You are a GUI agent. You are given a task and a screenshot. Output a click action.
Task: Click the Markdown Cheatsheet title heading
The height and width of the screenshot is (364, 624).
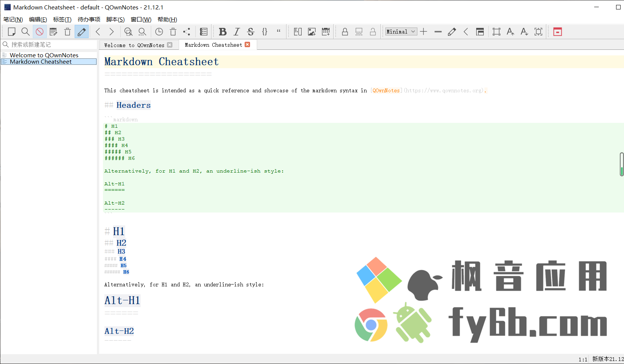tap(161, 62)
